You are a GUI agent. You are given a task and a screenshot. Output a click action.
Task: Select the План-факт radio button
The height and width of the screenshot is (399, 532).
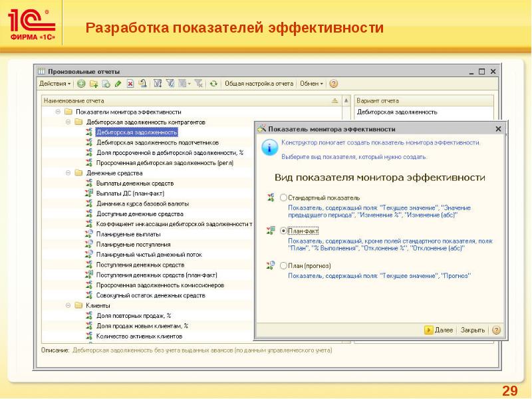click(284, 230)
